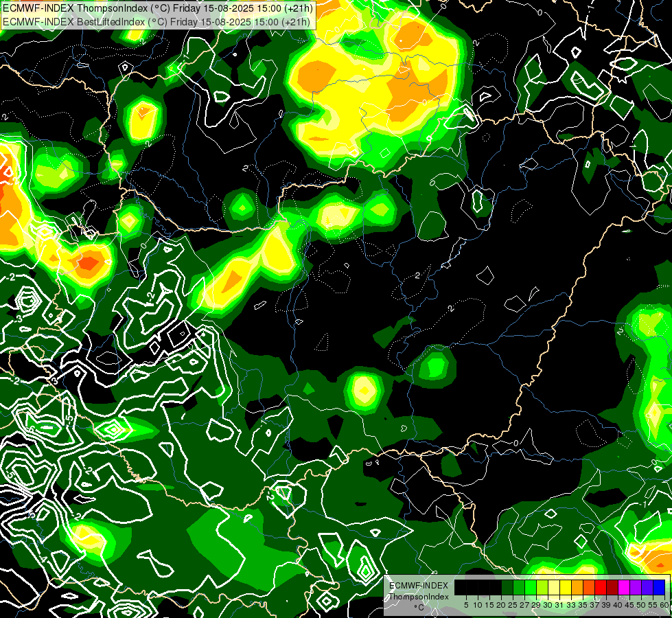The image size is (672, 618).
Task: Click legend tick value 35
Action: click(583, 605)
